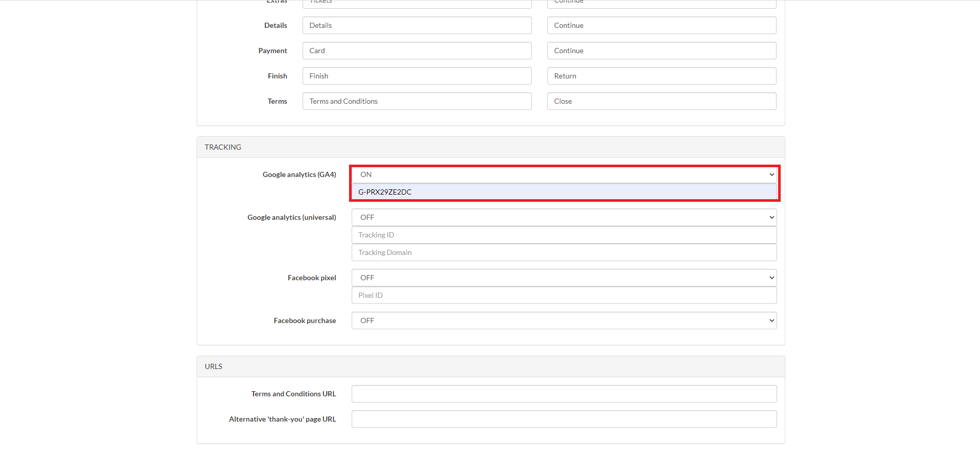
Task: Open the Facebook purchase OFF dropdown
Action: click(x=564, y=320)
